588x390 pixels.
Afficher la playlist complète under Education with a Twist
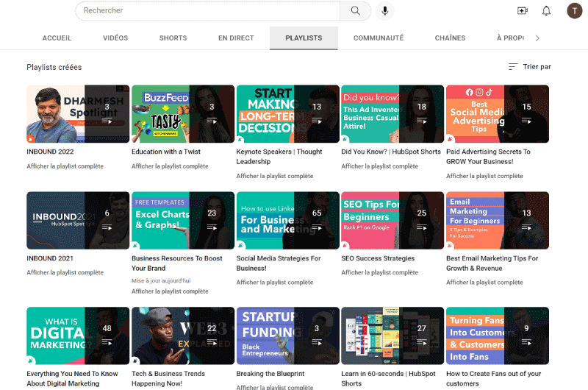coord(170,166)
